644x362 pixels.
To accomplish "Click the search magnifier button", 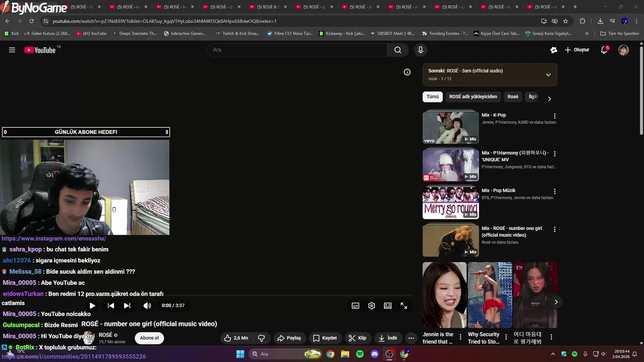I will tap(397, 50).
